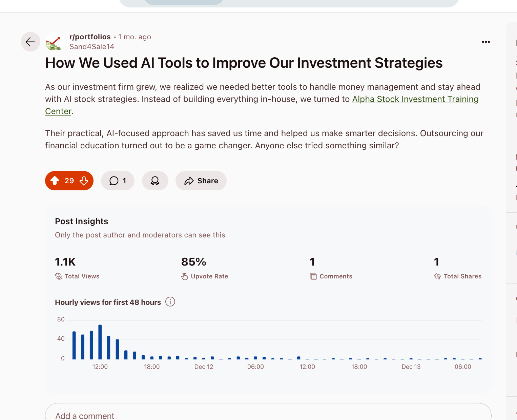Click the Share button
Viewport: 517px width, 420px height.
tap(201, 181)
